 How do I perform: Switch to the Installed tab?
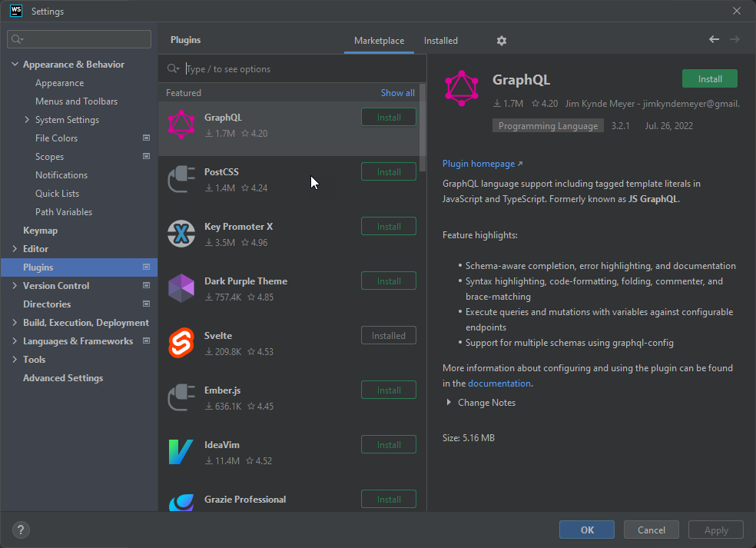(x=441, y=41)
